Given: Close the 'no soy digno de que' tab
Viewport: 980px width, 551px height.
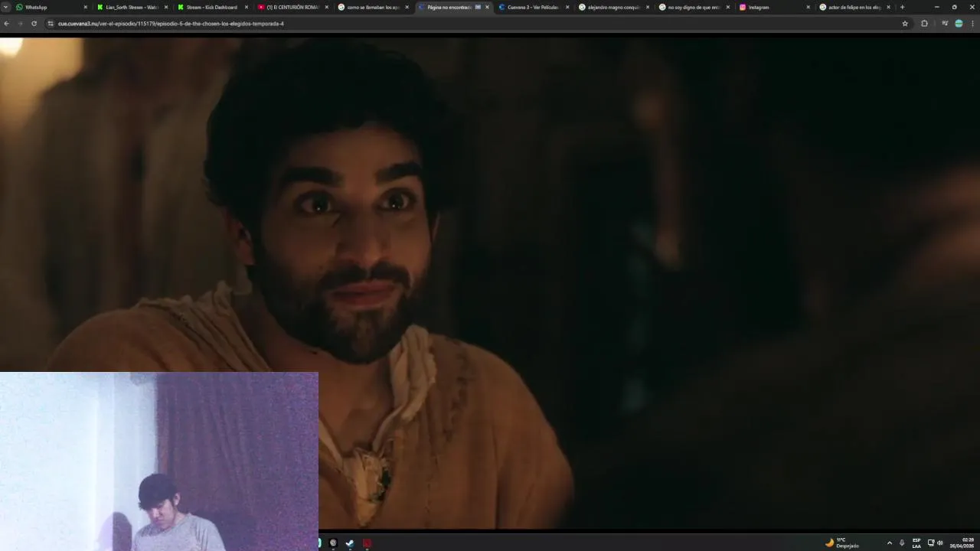Looking at the screenshot, I should (x=727, y=7).
